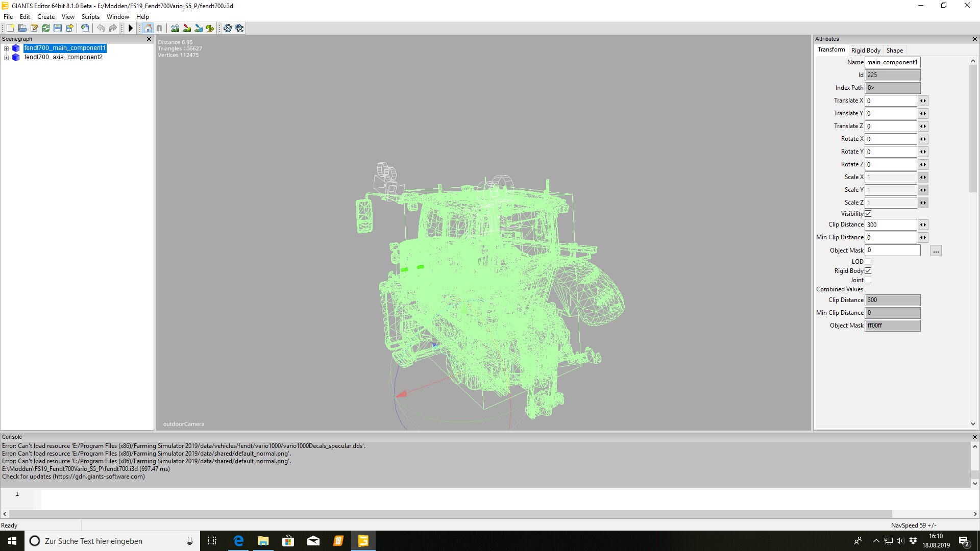Click the Save floppy disk icon

point(58,28)
